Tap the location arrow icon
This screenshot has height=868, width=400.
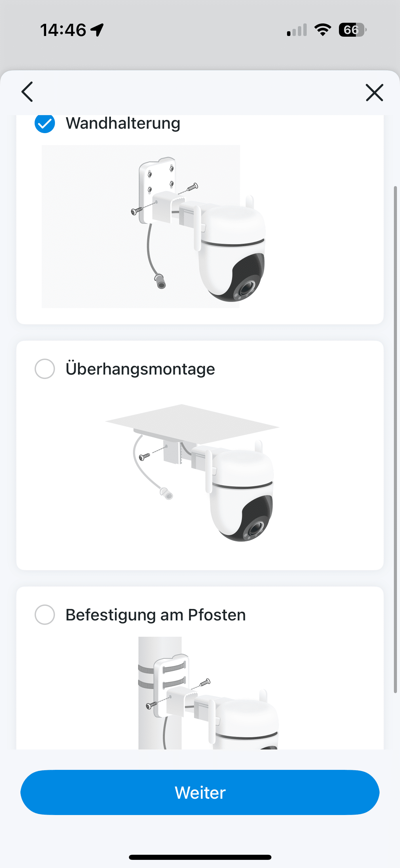(x=97, y=30)
